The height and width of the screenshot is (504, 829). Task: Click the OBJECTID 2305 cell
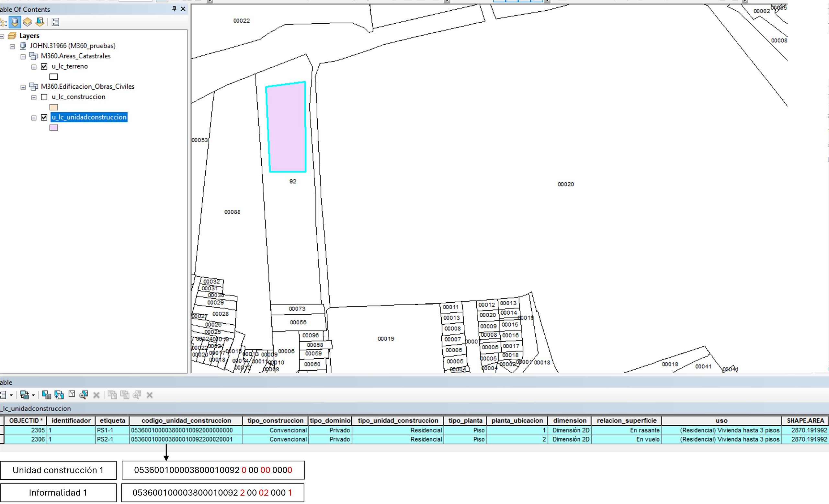click(x=26, y=430)
